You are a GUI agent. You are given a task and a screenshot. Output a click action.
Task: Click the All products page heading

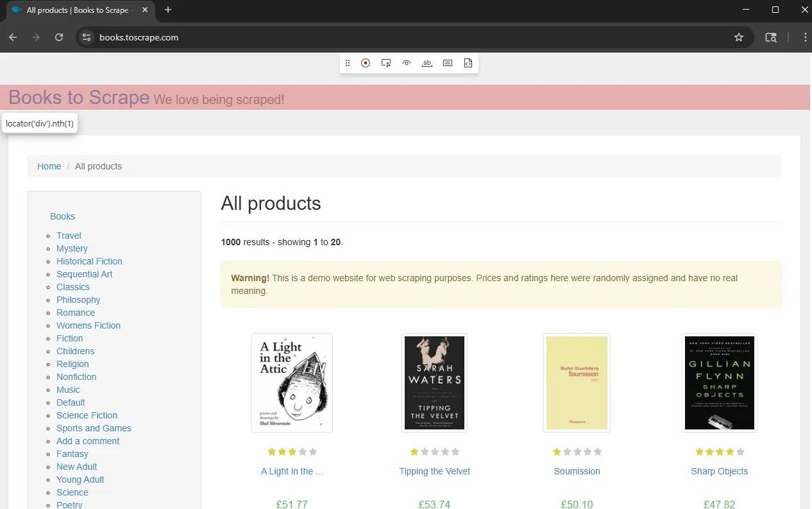pyautogui.click(x=271, y=203)
